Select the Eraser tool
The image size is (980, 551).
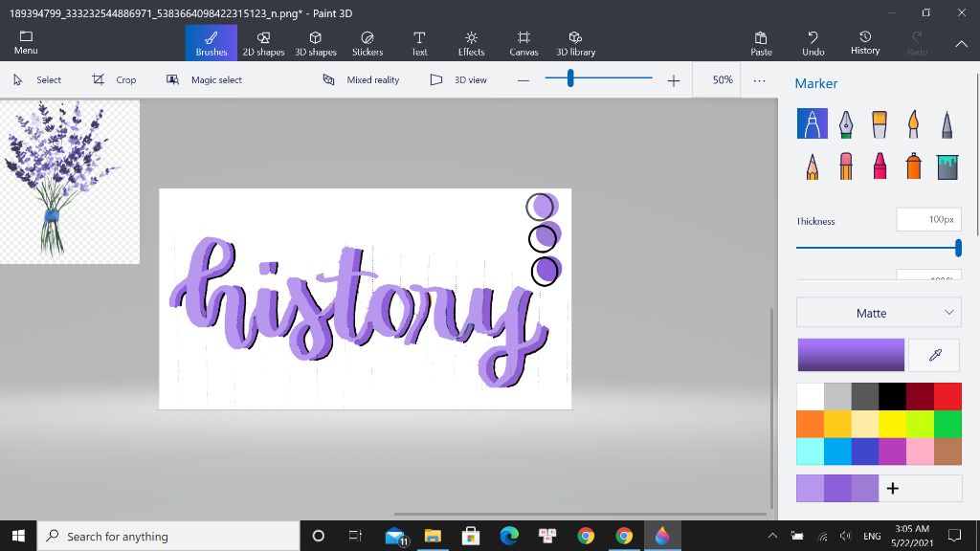846,166
